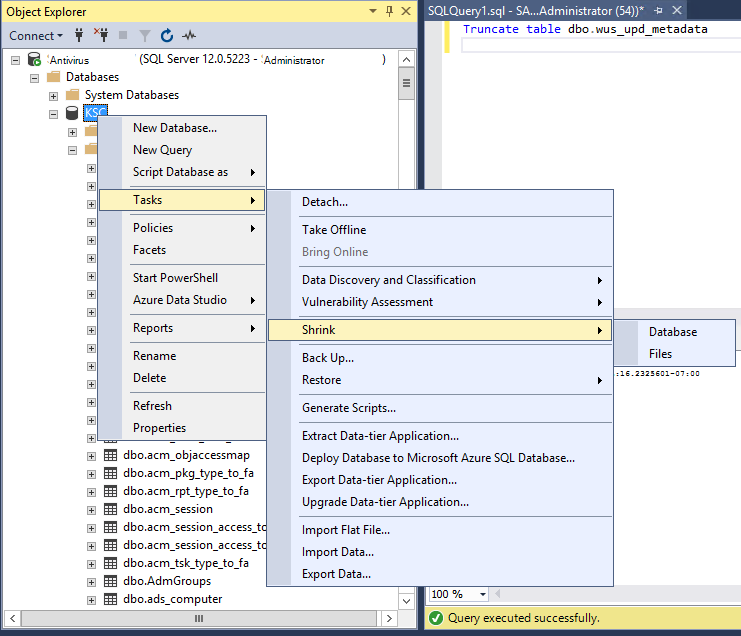Select Back Up... in Tasks submenu
Viewport: 741px width, 636px height.
440,358
